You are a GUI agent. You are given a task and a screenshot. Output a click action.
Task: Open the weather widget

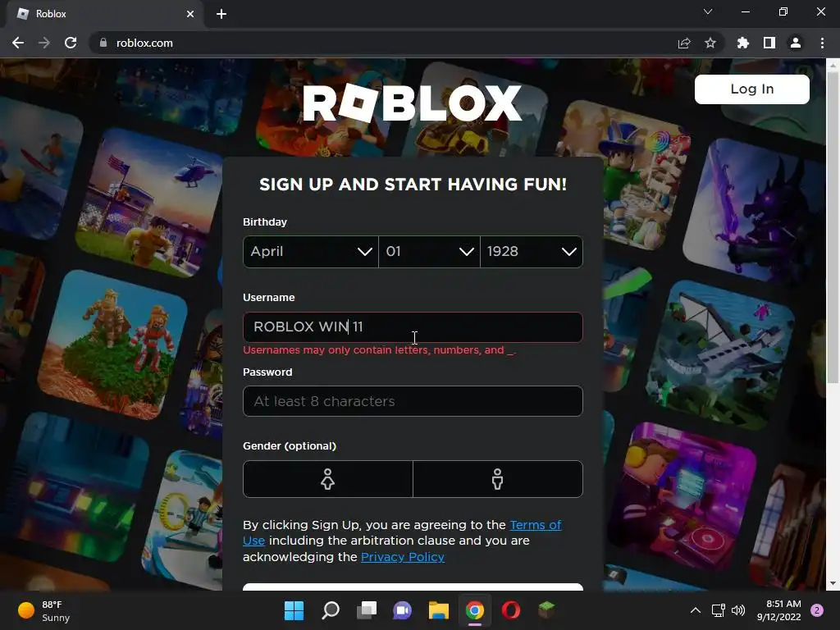click(x=44, y=610)
